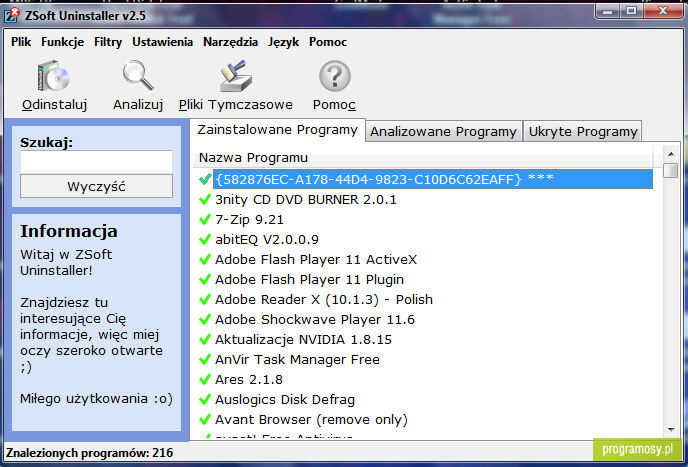The width and height of the screenshot is (688, 467).
Task: Click checkmark icon beside Adobe Reader X
Action: pyautogui.click(x=204, y=299)
